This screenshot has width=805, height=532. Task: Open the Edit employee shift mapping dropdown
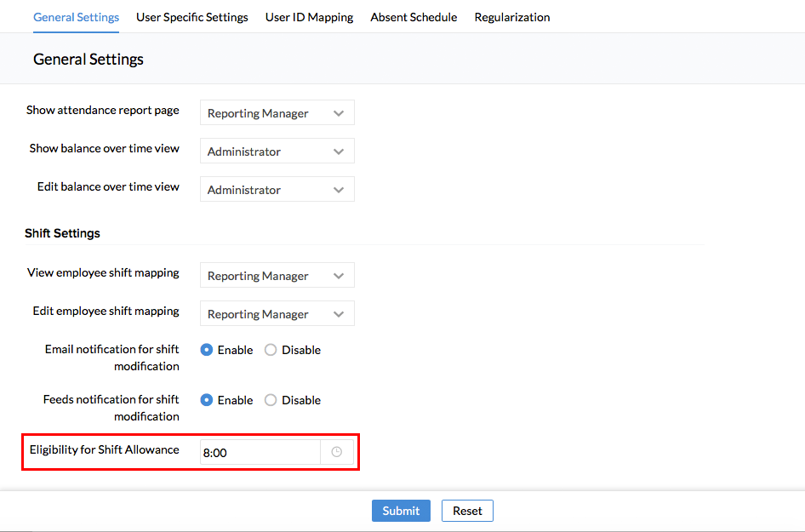(277, 314)
